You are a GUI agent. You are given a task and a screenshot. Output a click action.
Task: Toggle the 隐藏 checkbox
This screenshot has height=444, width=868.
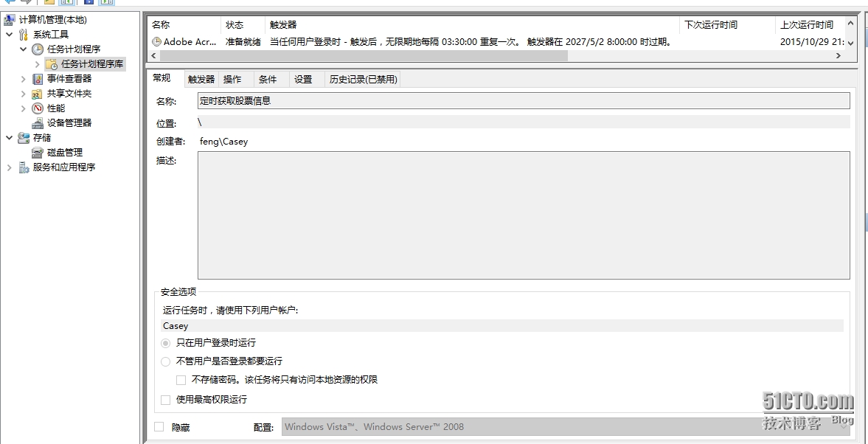click(159, 426)
